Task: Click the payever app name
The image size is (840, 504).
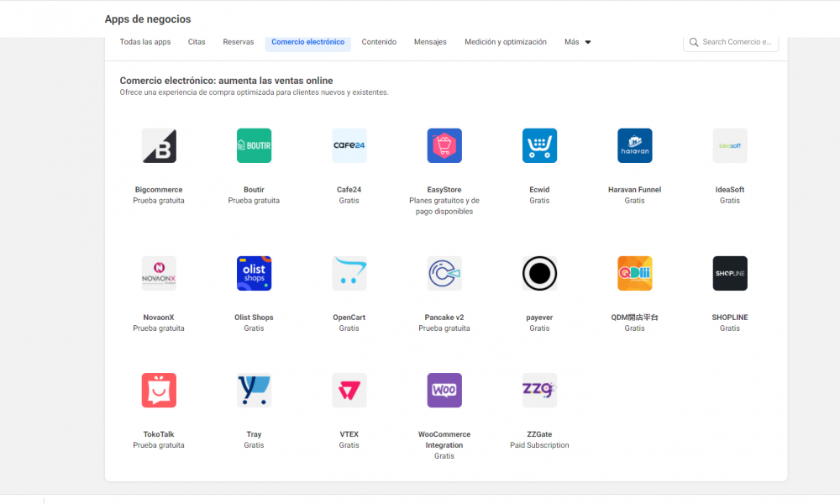Action: pyautogui.click(x=539, y=317)
